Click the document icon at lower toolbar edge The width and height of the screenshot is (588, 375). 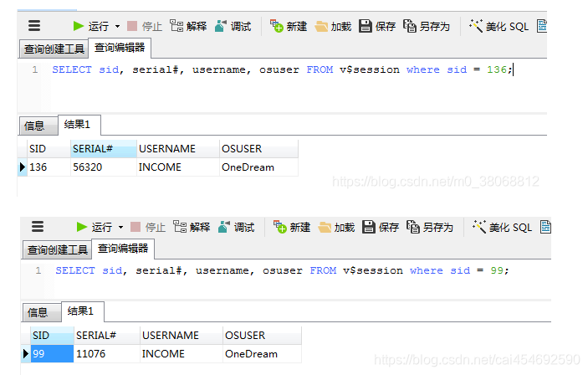[545, 227]
